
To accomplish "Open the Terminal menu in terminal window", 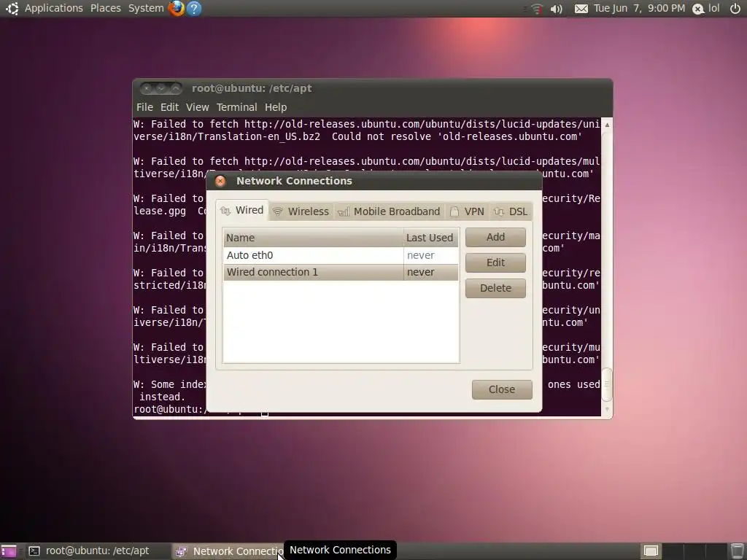I will [x=236, y=107].
